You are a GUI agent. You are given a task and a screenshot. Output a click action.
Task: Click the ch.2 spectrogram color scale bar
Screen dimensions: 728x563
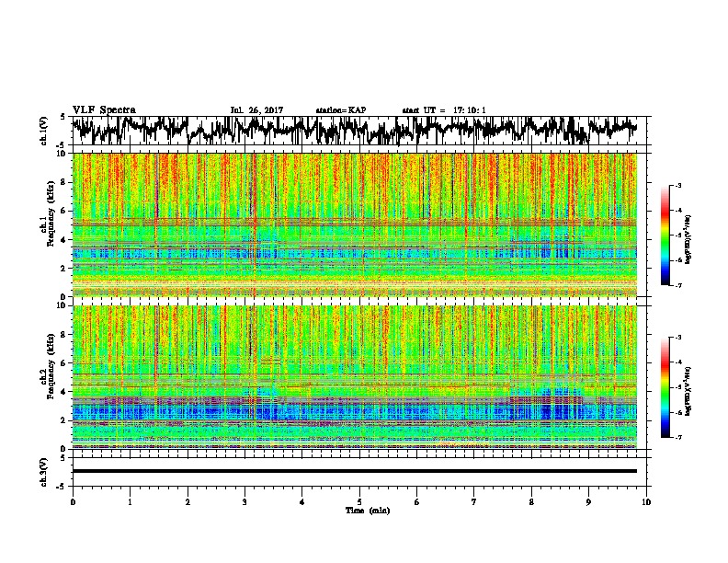(x=665, y=387)
